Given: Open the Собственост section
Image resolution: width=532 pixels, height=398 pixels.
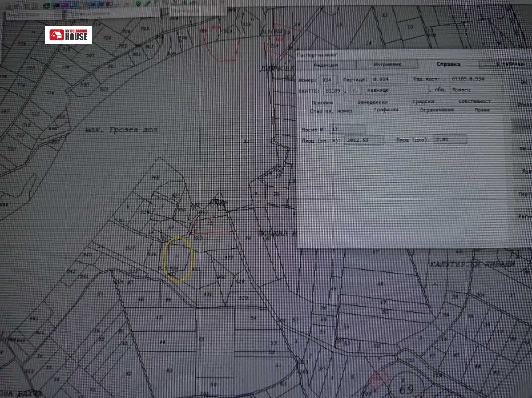Looking at the screenshot, I should pyautogui.click(x=474, y=101).
